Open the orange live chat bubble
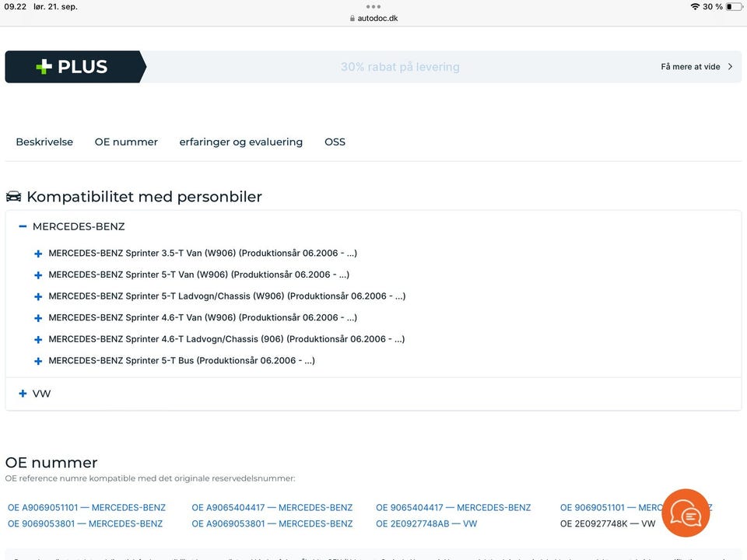The image size is (747, 560). (686, 513)
